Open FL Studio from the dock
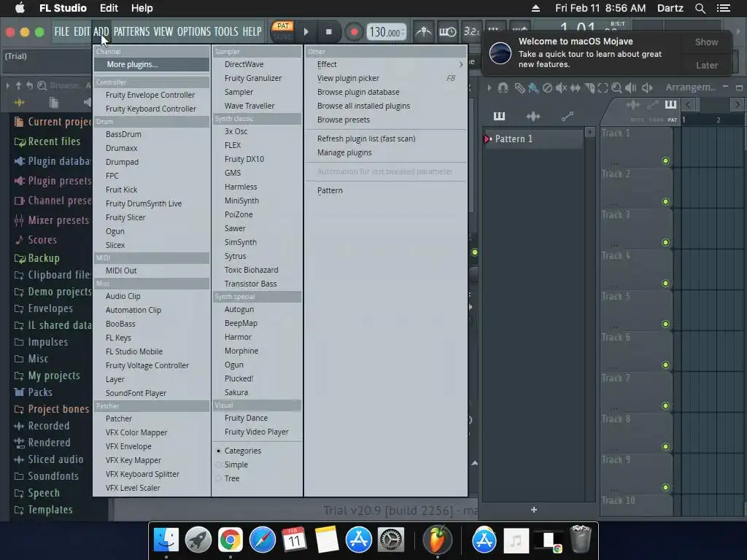Screen dimensions: 747x560 [438, 540]
